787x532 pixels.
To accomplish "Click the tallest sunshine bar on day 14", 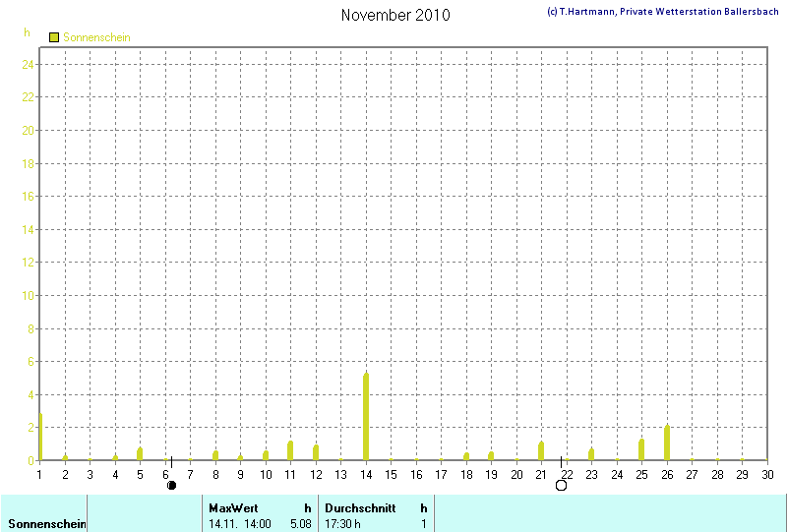I will point(366,417).
